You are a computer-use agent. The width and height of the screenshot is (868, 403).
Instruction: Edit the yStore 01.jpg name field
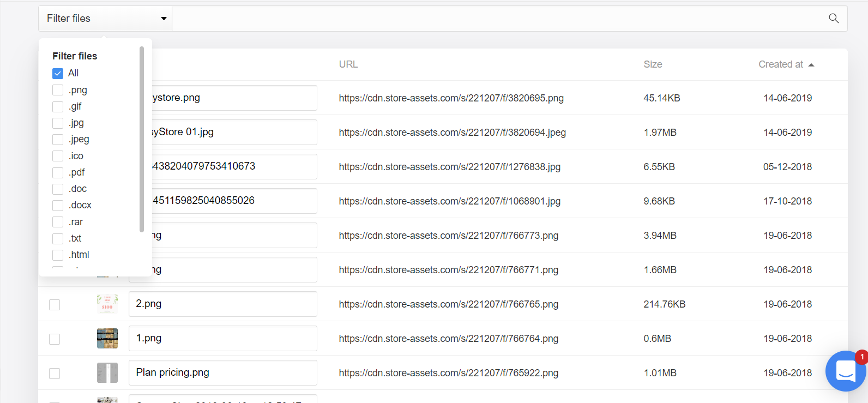234,132
